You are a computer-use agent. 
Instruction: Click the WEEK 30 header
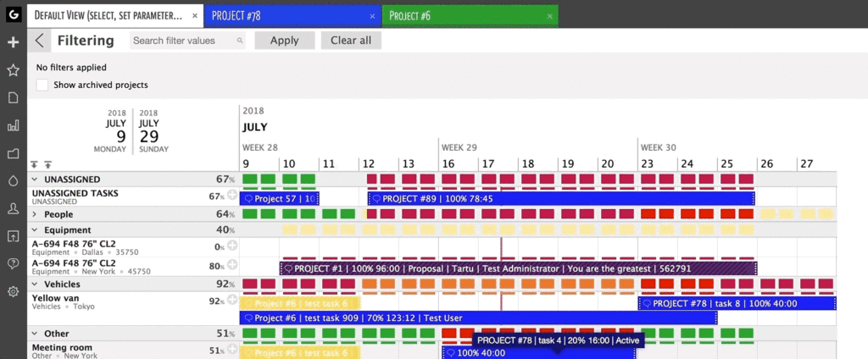(659, 147)
